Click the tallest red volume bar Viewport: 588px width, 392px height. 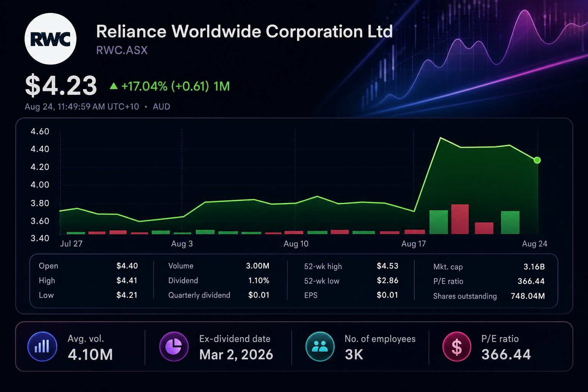[x=460, y=219]
